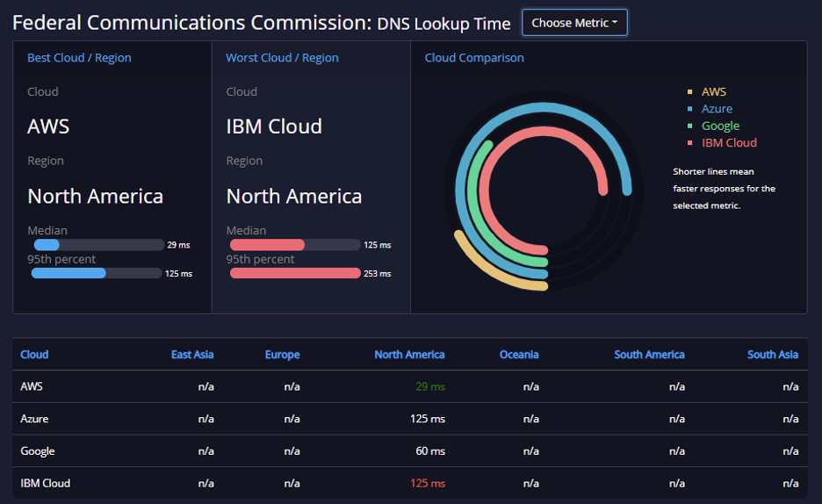Click the Best Cloud / Region heading
The height and width of the screenshot is (504, 822).
click(x=79, y=58)
